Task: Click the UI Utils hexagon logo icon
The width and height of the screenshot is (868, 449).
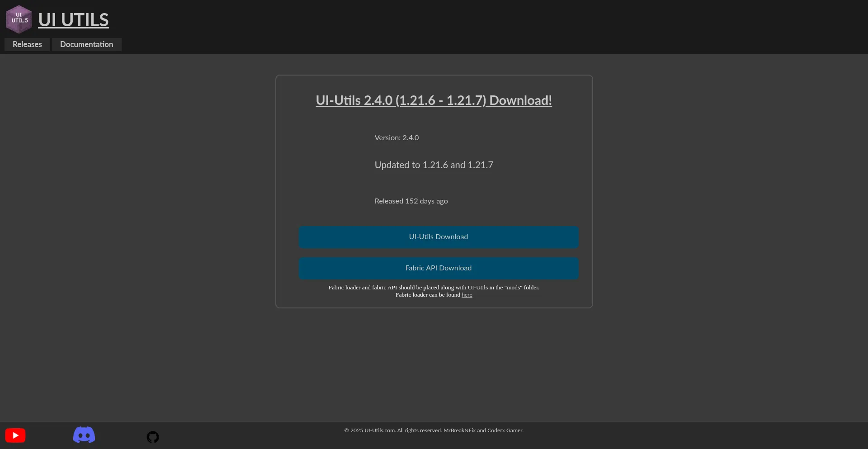Action: pyautogui.click(x=19, y=19)
